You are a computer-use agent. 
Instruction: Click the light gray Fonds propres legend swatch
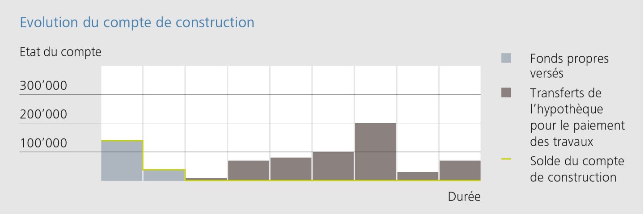[x=506, y=58]
